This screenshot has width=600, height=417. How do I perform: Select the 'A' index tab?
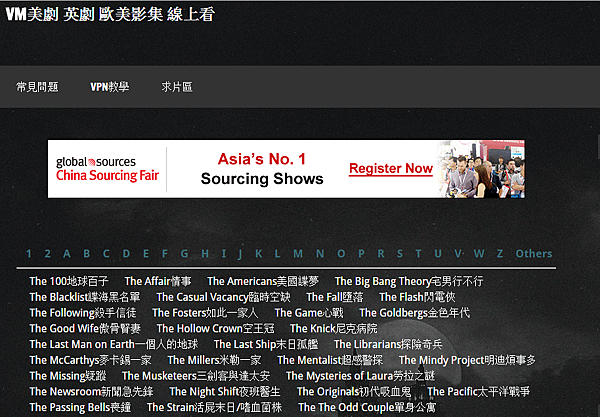pos(67,254)
